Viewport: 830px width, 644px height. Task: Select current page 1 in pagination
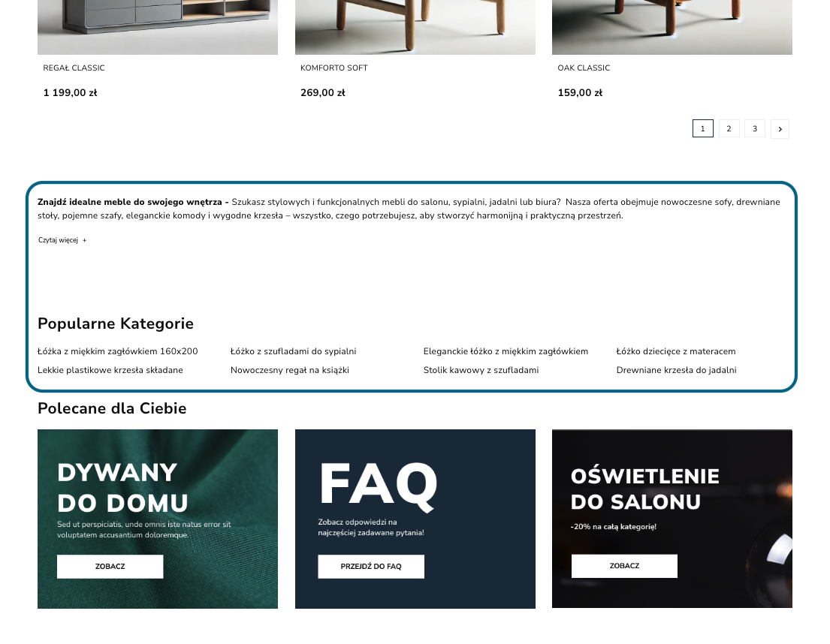(x=703, y=128)
